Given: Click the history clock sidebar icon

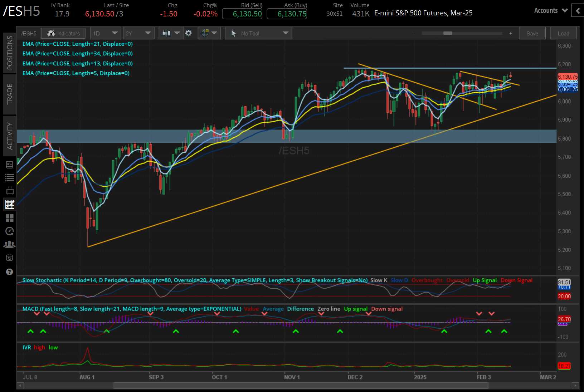Looking at the screenshot, I should tap(10, 231).
